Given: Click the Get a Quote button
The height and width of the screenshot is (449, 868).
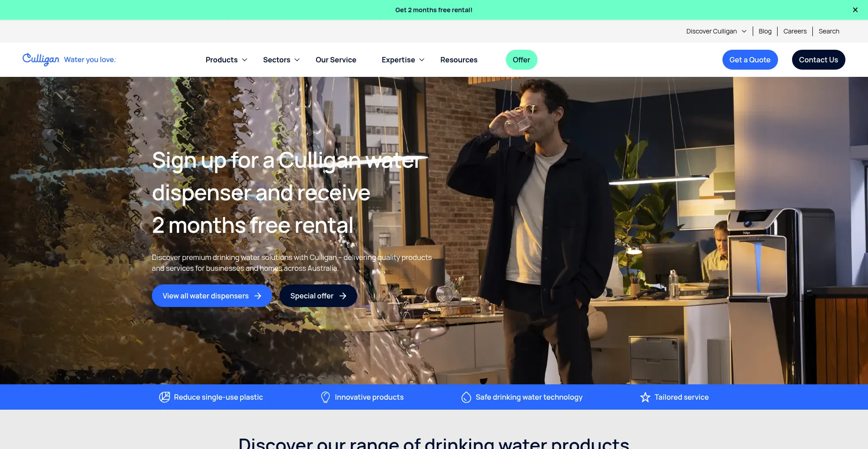Looking at the screenshot, I should pos(750,60).
